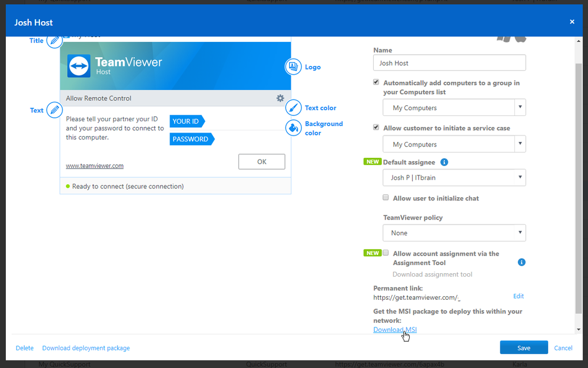588x368 pixels.
Task: Click Edit next to Permanent link
Action: [518, 296]
